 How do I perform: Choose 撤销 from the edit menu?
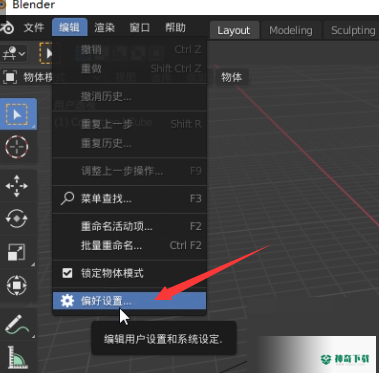click(130, 50)
